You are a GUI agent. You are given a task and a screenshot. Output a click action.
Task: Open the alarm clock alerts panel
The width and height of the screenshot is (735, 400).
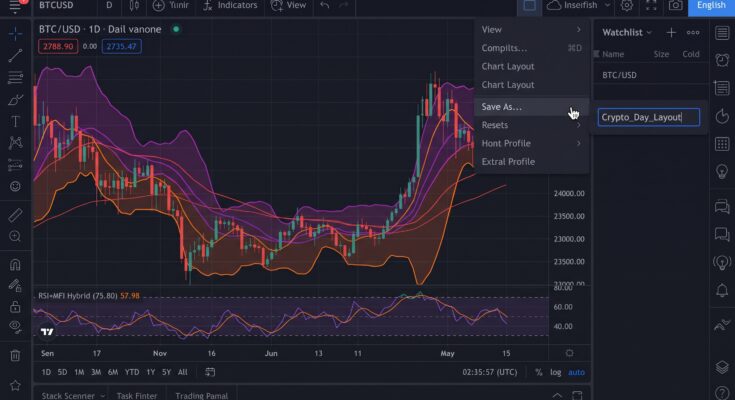[x=722, y=60]
